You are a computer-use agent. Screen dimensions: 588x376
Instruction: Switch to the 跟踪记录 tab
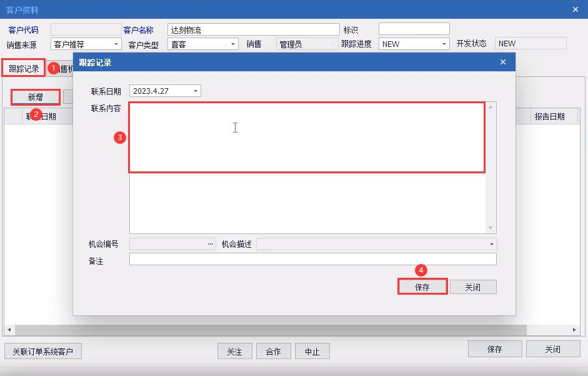coord(24,68)
